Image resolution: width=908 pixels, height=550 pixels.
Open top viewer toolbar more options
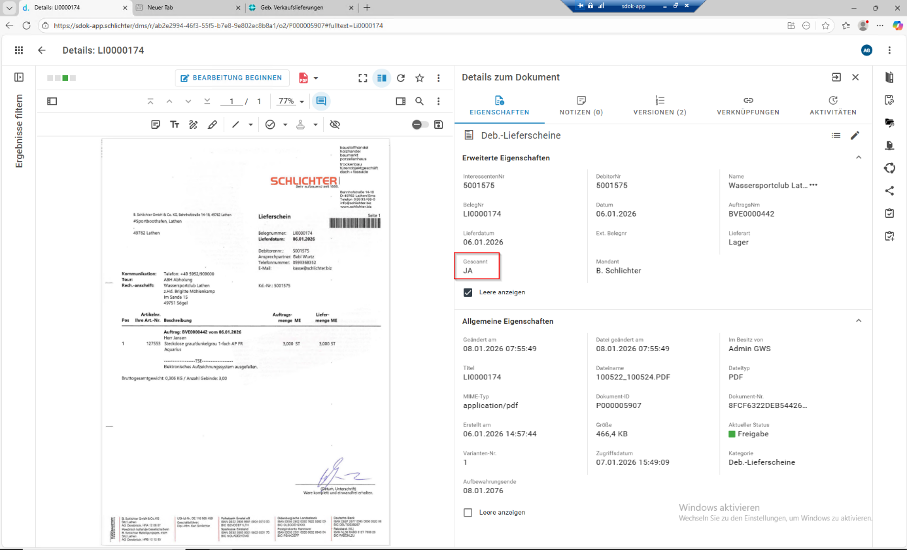(438, 78)
